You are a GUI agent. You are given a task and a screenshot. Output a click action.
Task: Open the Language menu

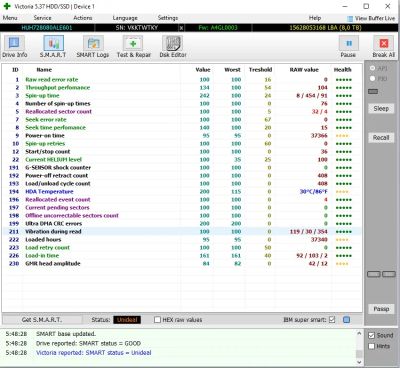click(x=125, y=18)
